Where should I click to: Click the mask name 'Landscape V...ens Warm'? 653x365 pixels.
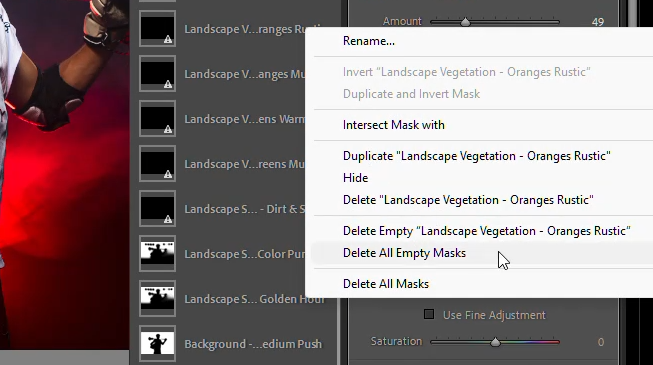pos(245,119)
